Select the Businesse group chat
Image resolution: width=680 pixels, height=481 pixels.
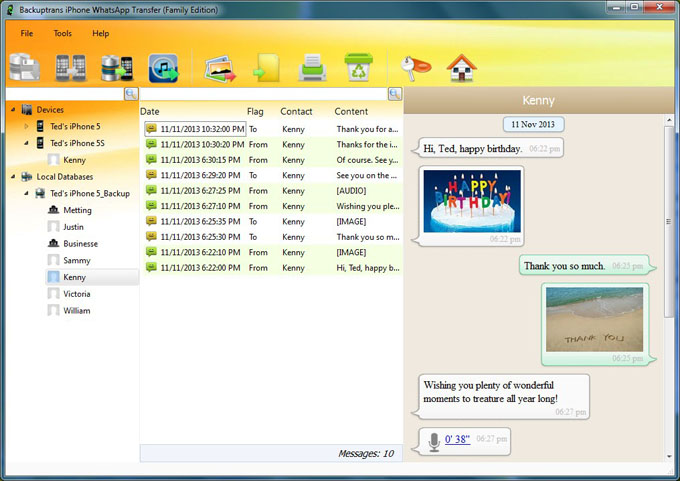pos(80,244)
